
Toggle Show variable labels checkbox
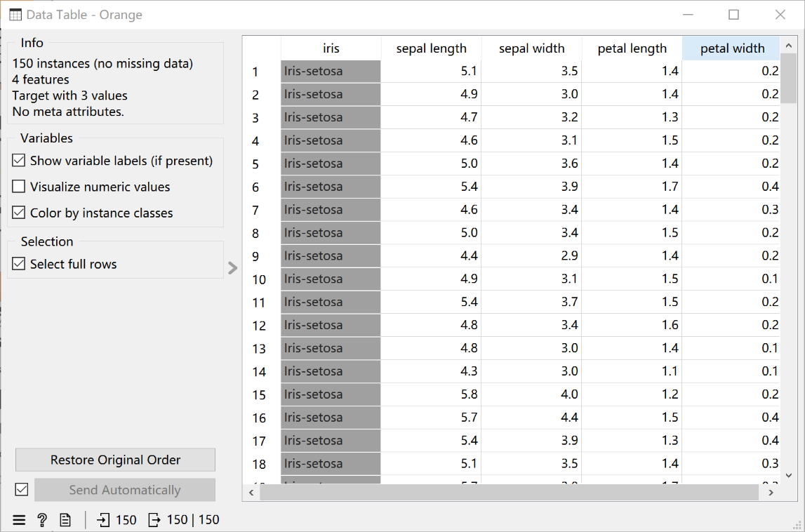(18, 161)
